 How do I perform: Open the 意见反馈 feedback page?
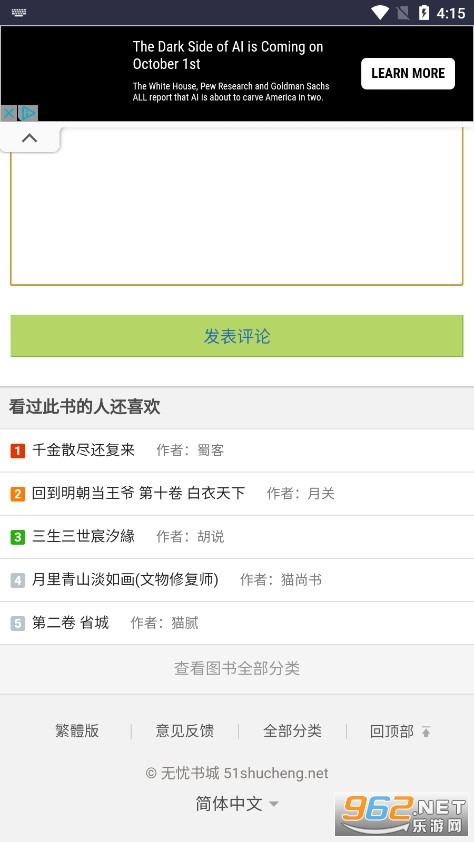coord(185,731)
